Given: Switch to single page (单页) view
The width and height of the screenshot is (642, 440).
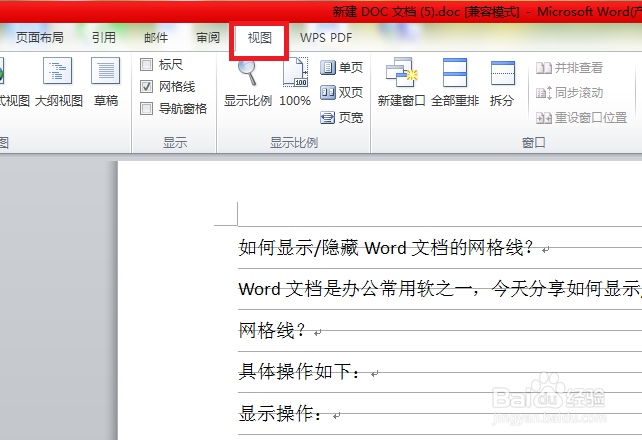Looking at the screenshot, I should click(x=341, y=68).
